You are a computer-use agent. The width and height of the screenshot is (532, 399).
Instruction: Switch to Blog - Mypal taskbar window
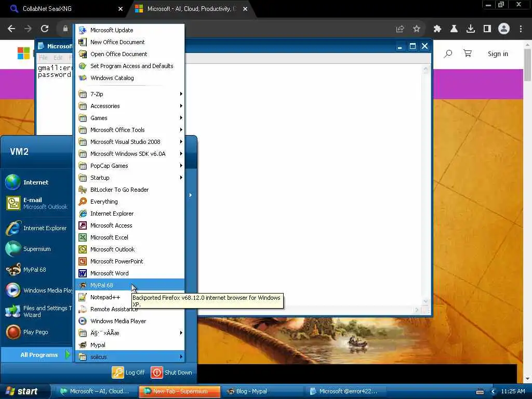coord(262,392)
